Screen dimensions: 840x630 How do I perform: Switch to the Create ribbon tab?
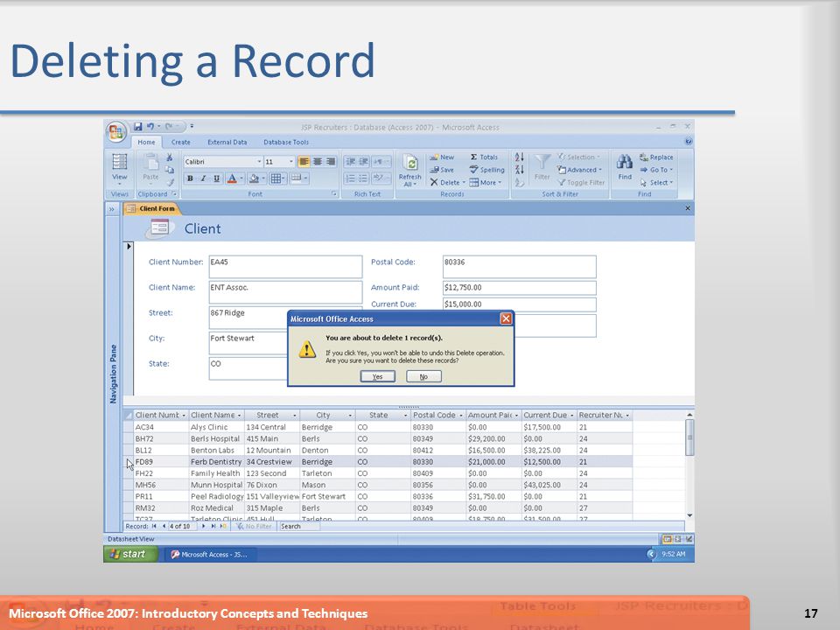tap(180, 143)
